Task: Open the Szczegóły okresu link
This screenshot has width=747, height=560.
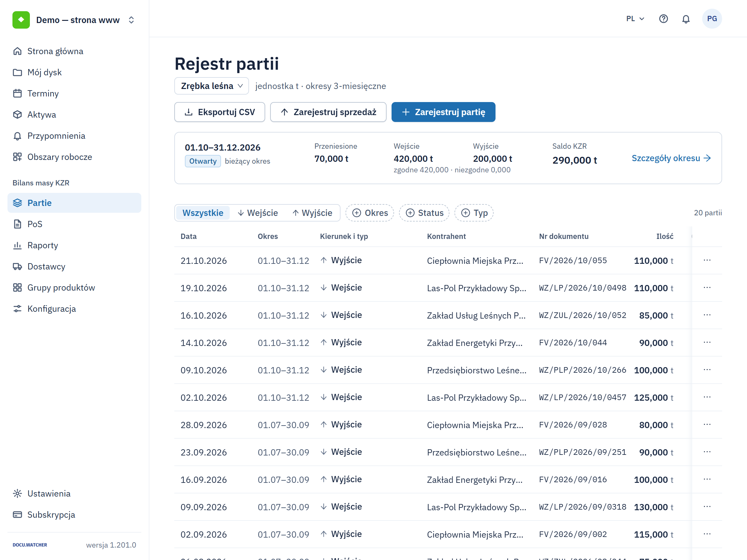Action: [x=671, y=158]
